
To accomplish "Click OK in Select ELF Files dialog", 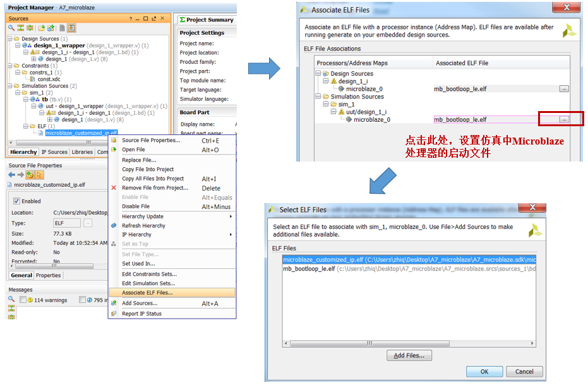I will tap(484, 371).
